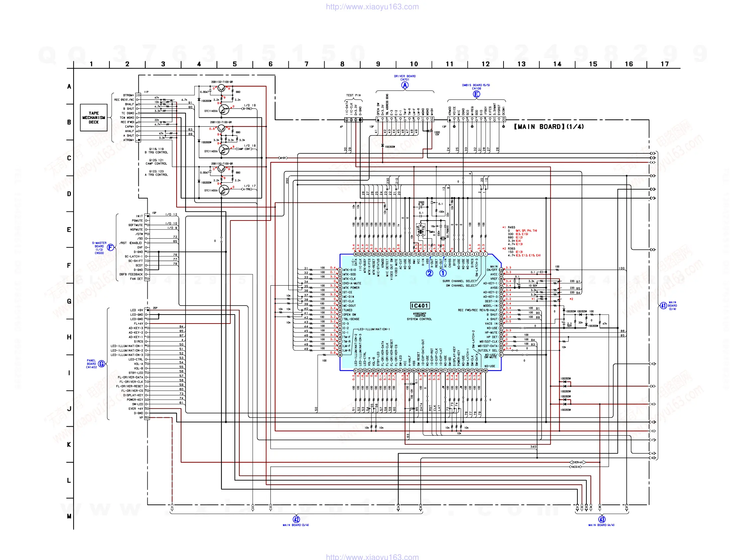The image size is (745, 560).
Task: Click the EVER+4V signal tag
Action: coord(578,462)
